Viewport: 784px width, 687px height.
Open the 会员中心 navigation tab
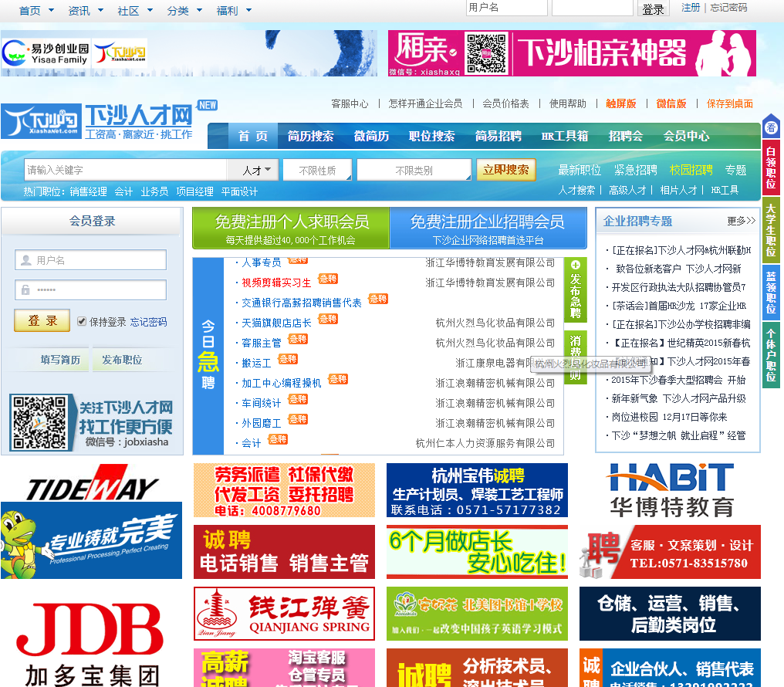pyautogui.click(x=687, y=136)
